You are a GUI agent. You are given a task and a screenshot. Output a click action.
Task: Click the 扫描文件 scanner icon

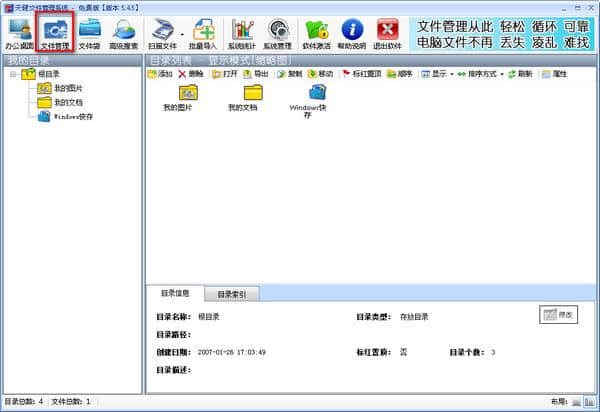point(164,35)
